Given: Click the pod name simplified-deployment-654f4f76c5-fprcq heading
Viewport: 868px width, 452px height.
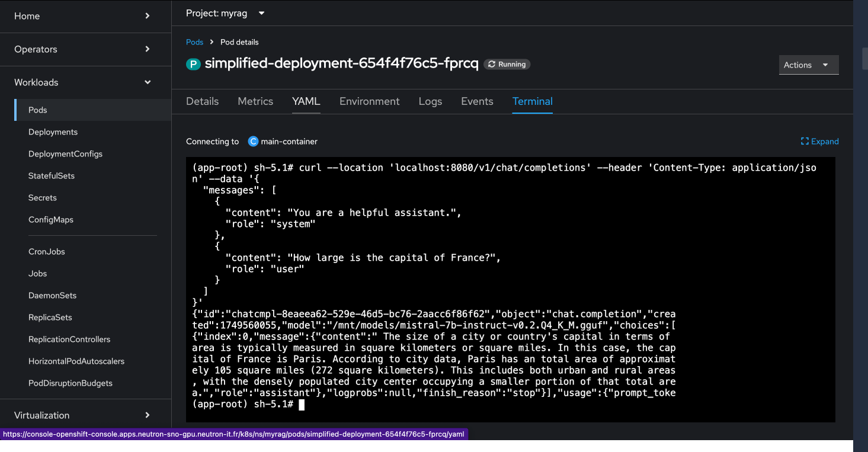Looking at the screenshot, I should click(342, 64).
